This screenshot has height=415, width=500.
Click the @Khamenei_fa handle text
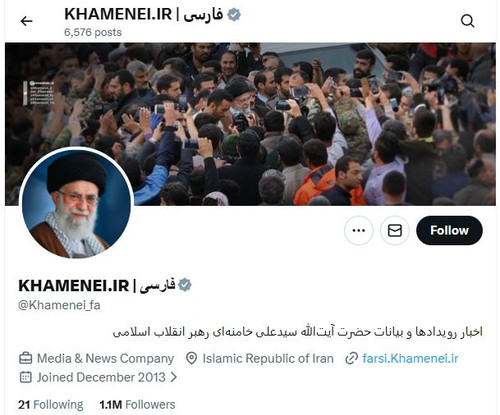[x=59, y=305]
